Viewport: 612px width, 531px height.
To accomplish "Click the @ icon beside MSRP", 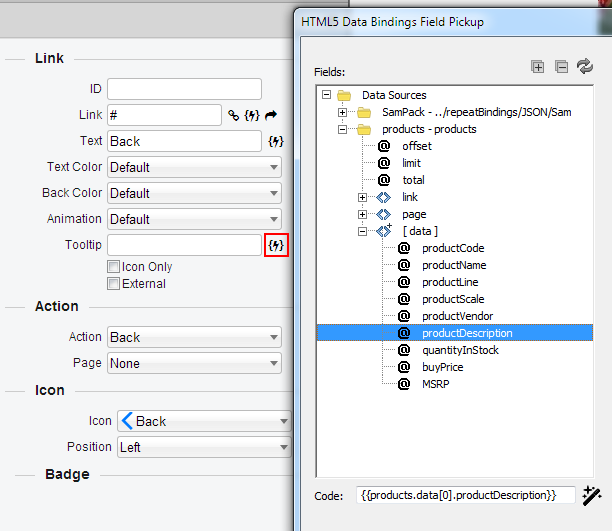I will tap(404, 384).
